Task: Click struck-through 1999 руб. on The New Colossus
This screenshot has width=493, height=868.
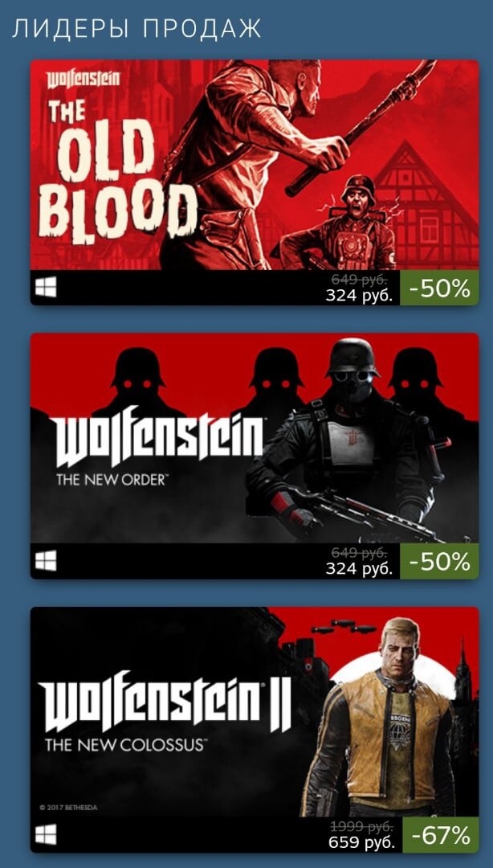Action: (362, 826)
